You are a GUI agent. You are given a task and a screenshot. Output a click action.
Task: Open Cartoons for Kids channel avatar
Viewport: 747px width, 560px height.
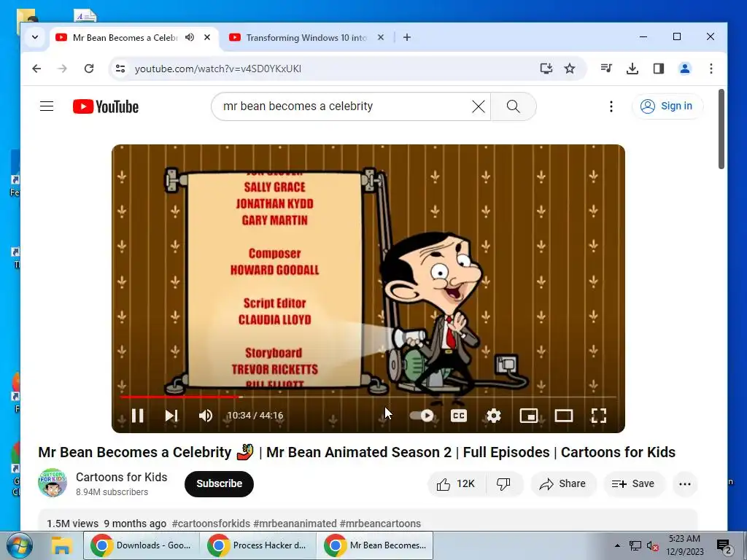click(53, 483)
